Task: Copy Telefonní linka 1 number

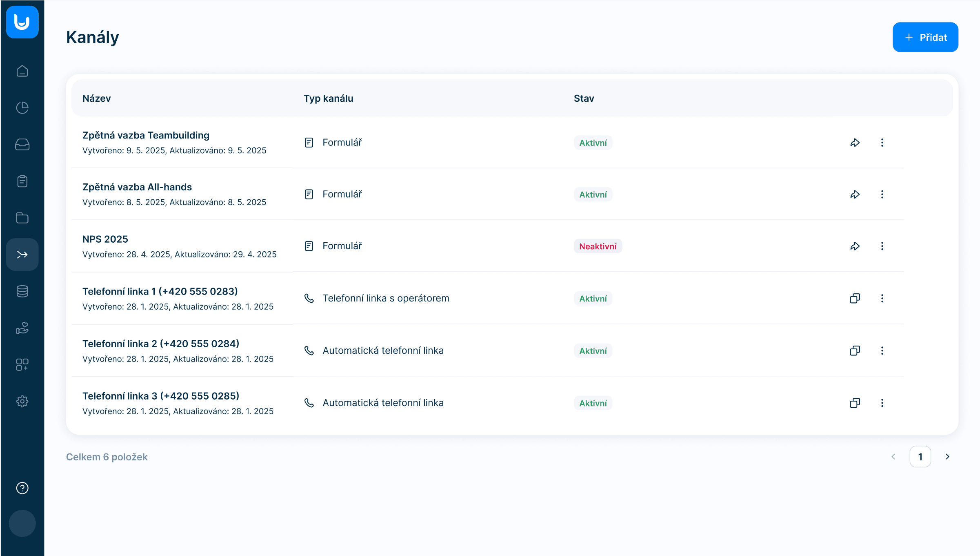Action: coord(855,298)
